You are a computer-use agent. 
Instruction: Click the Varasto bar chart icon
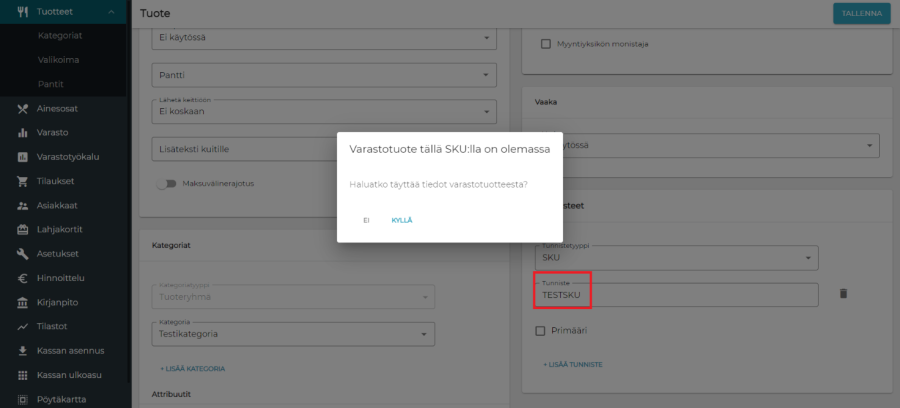coord(22,132)
